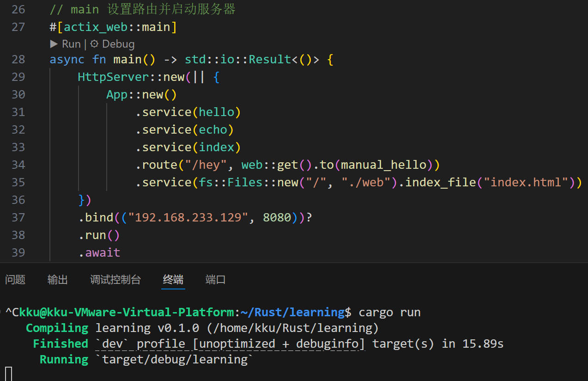Open the 输出 panel tab
Viewport: 588px width, 381px height.
[58, 280]
